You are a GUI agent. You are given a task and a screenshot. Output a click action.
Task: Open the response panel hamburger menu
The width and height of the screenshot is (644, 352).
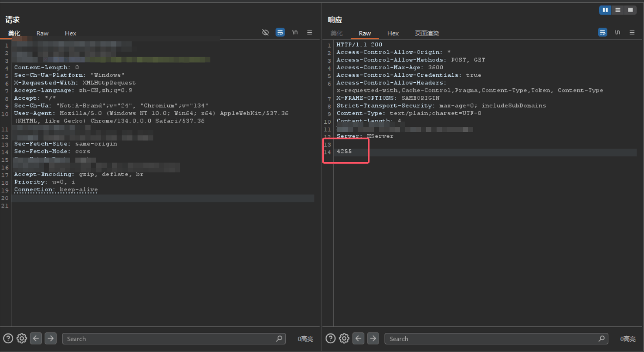tap(632, 33)
